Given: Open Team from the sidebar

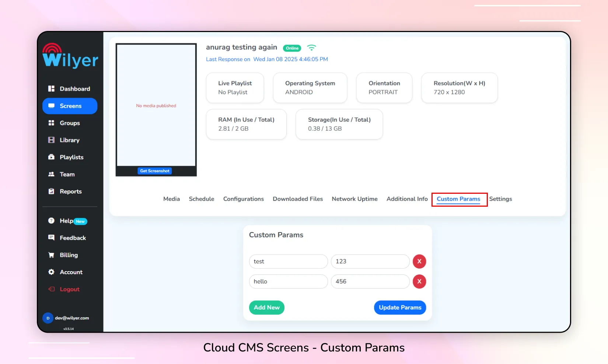Looking at the screenshot, I should pos(70,174).
